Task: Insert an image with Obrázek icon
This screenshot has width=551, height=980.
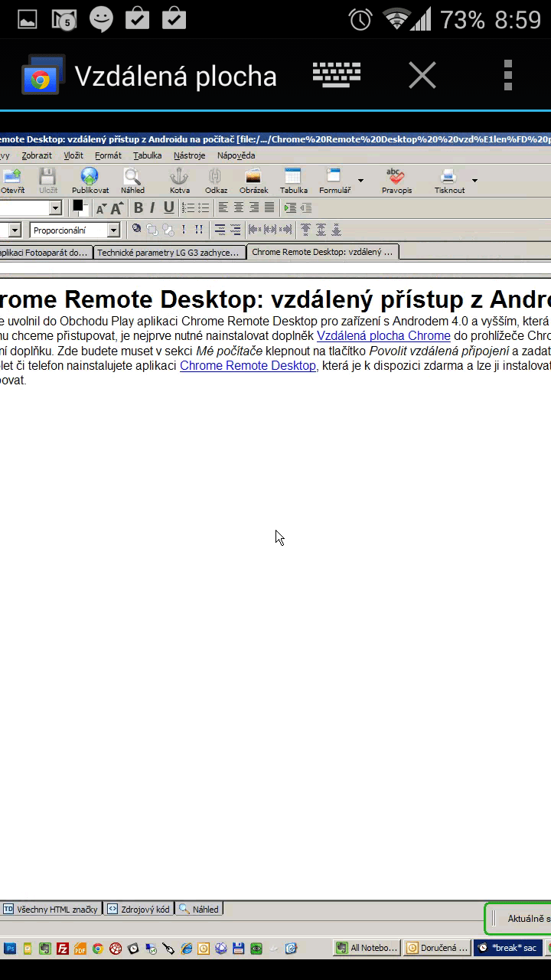Action: [253, 181]
